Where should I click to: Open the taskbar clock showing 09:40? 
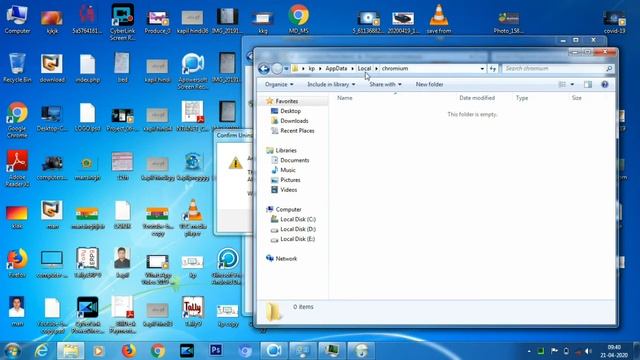613,351
